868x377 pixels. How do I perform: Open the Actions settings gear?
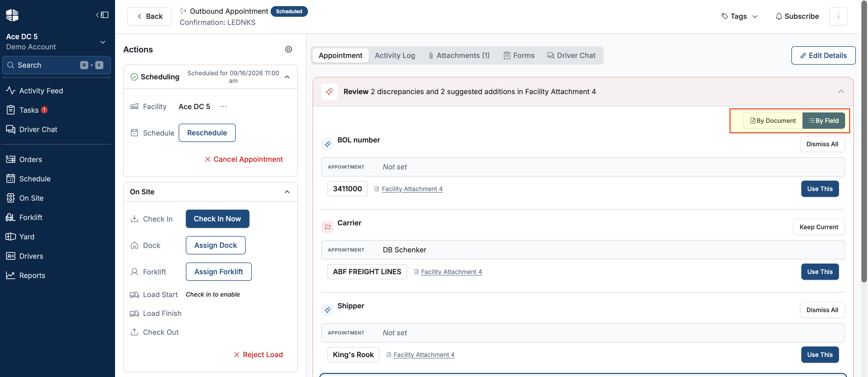point(288,50)
